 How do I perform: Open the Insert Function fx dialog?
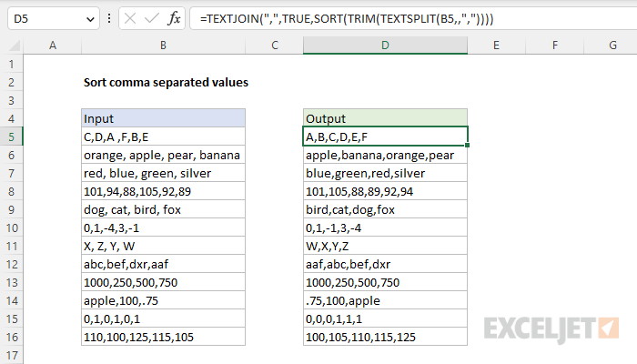(x=174, y=19)
